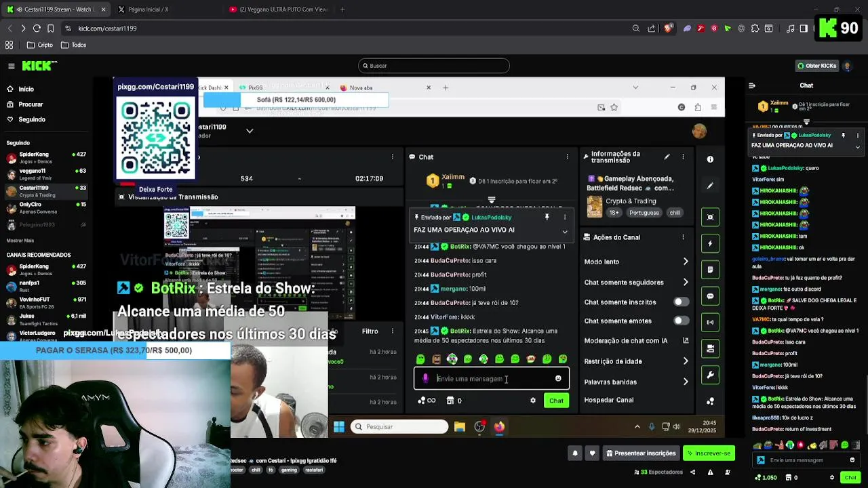Expand the pinned message in right chat

click(858, 146)
